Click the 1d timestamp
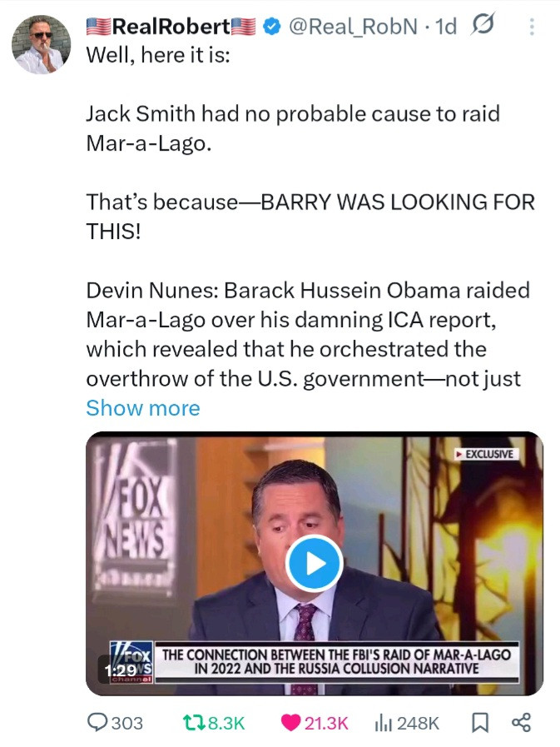560x747 pixels. pos(446,27)
